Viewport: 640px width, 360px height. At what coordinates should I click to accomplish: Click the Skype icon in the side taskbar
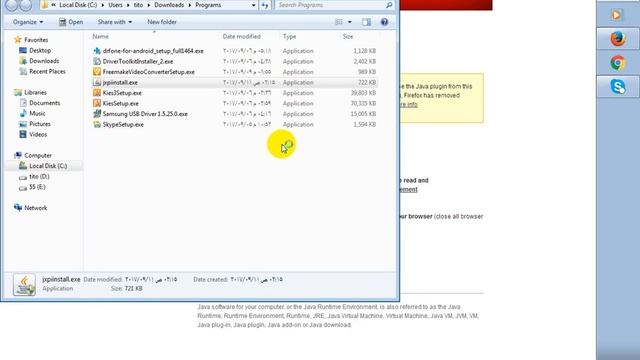[618, 87]
